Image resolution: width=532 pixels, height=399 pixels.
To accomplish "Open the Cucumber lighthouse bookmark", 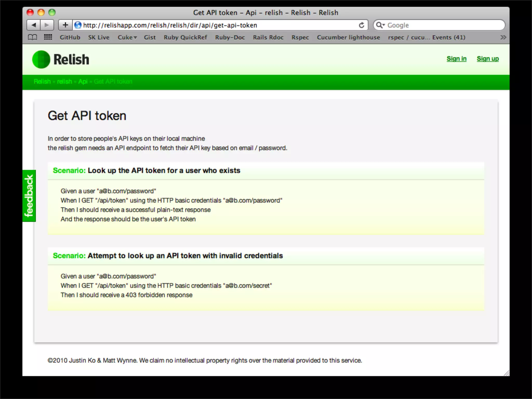I will (348, 37).
